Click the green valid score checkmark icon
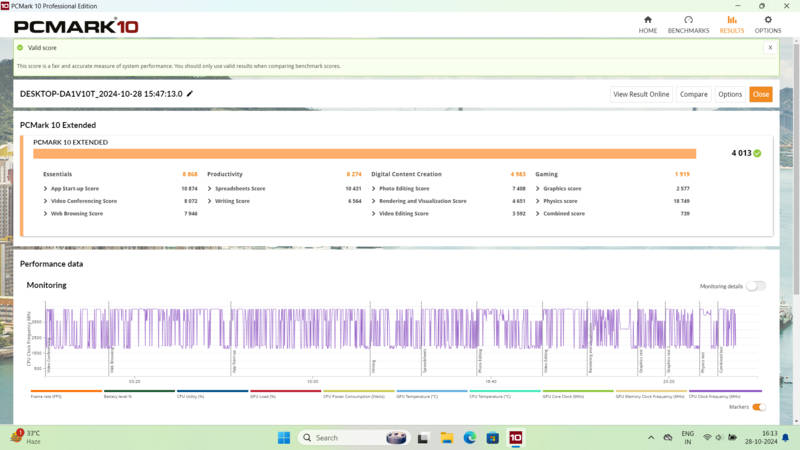Image resolution: width=800 pixels, height=450 pixels. tap(20, 47)
